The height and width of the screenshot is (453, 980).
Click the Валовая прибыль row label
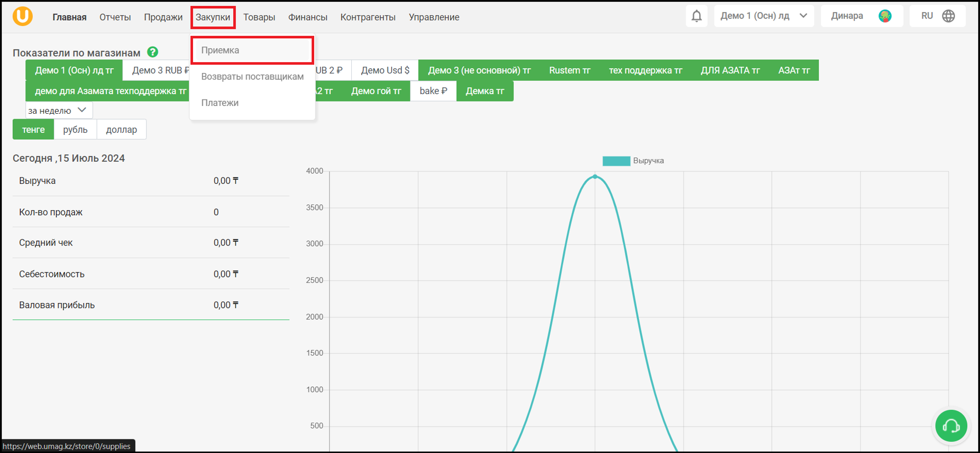[57, 305]
